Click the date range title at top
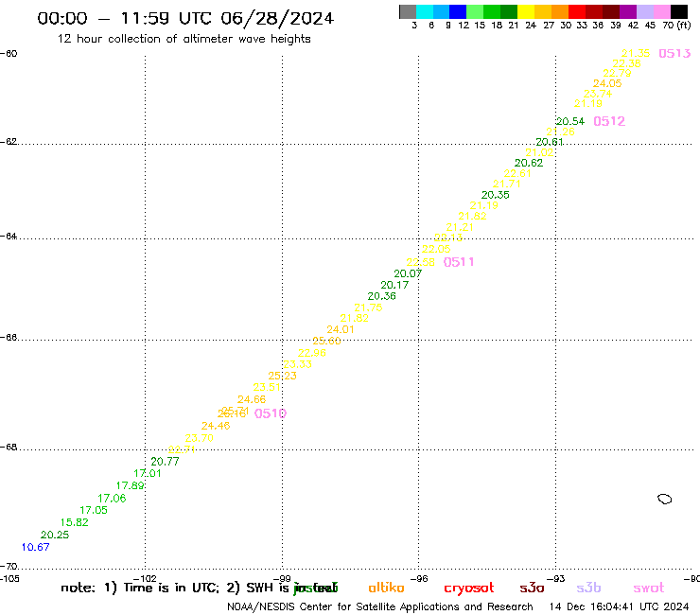700x615 pixels. coord(185,18)
